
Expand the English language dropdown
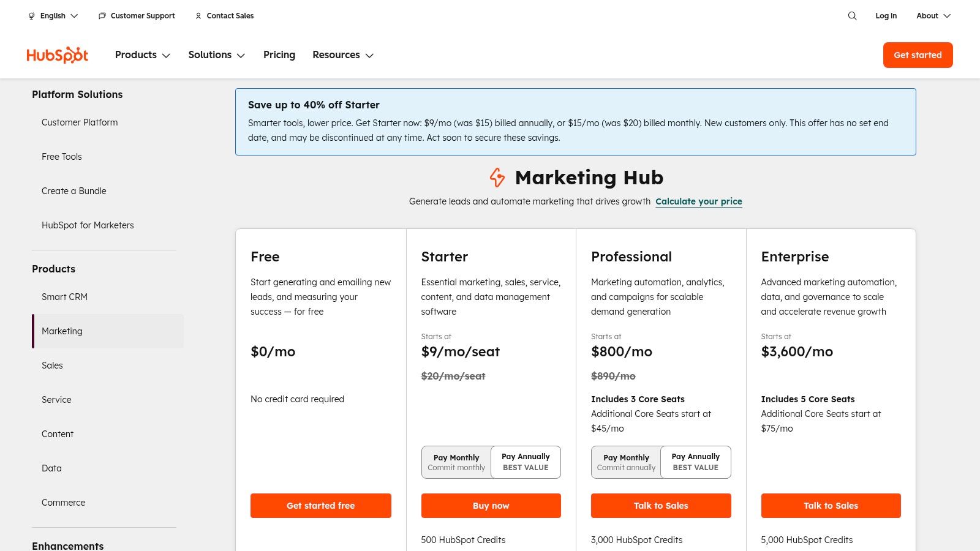[x=53, y=16]
